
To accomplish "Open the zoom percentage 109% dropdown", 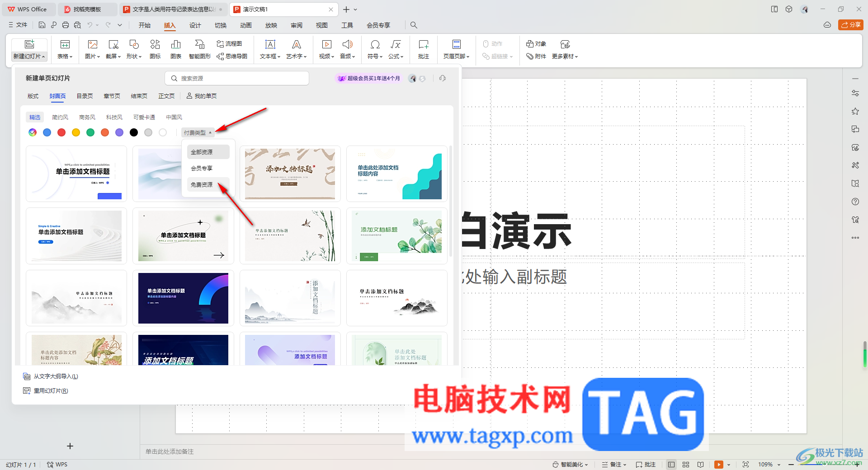I will pyautogui.click(x=769, y=464).
